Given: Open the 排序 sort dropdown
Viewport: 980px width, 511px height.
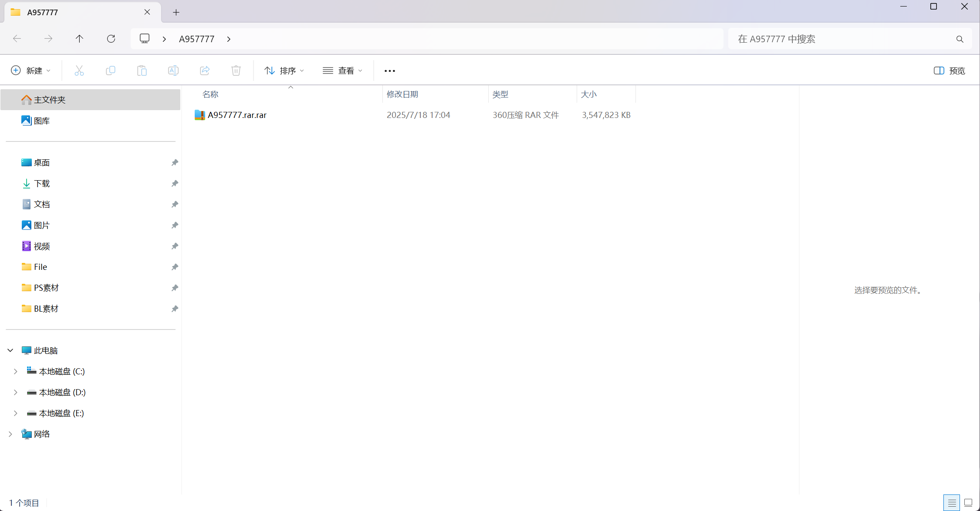Looking at the screenshot, I should (284, 71).
